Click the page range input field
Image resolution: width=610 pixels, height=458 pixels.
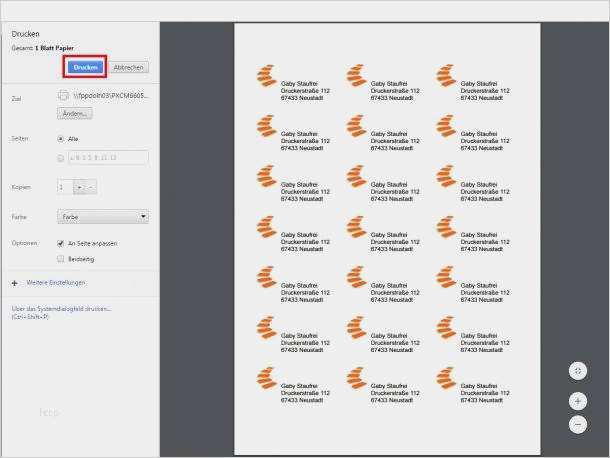[108, 157]
